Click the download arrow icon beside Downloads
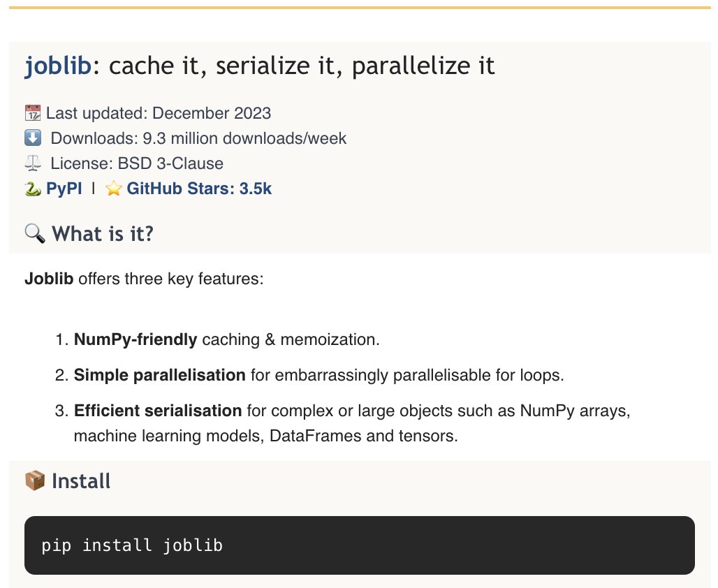Image resolution: width=718 pixels, height=588 pixels. pyautogui.click(x=33, y=138)
